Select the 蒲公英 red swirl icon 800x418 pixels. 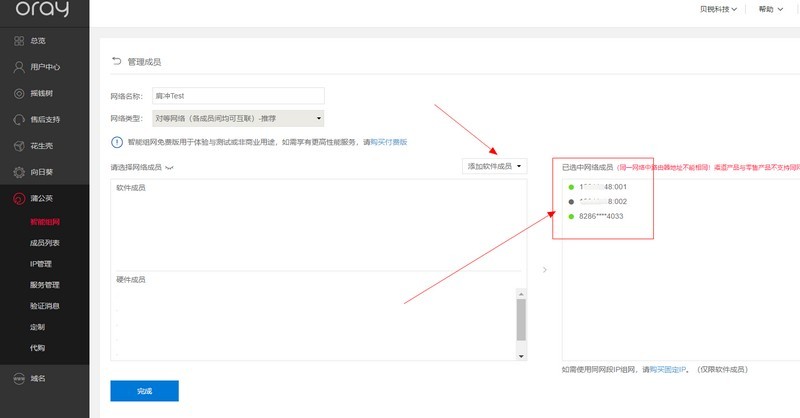[19, 199]
